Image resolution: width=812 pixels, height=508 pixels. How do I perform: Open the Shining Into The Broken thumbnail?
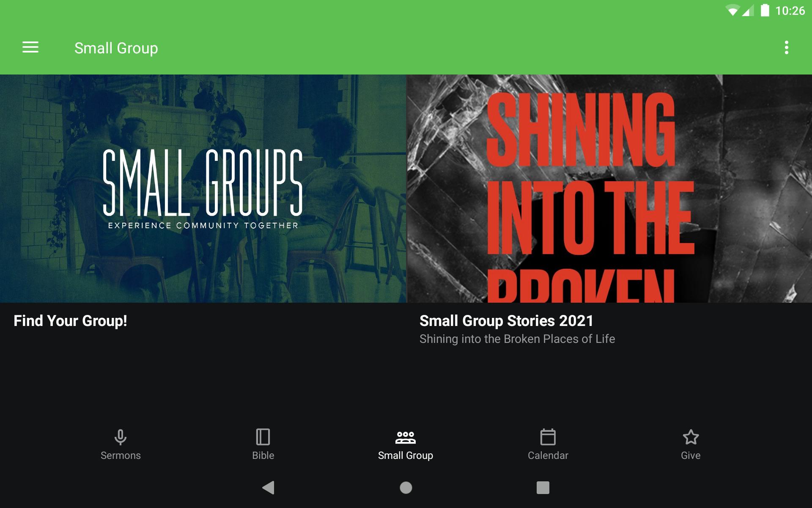pyautogui.click(x=609, y=189)
